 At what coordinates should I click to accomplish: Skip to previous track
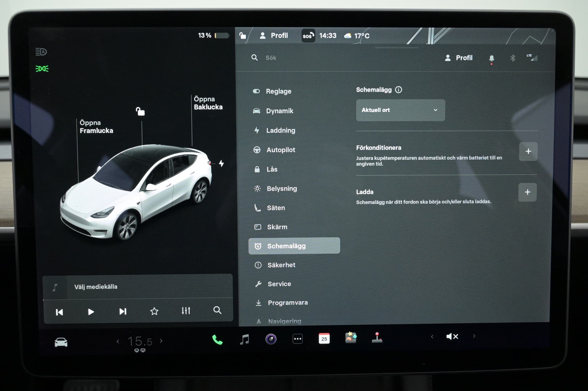[59, 312]
